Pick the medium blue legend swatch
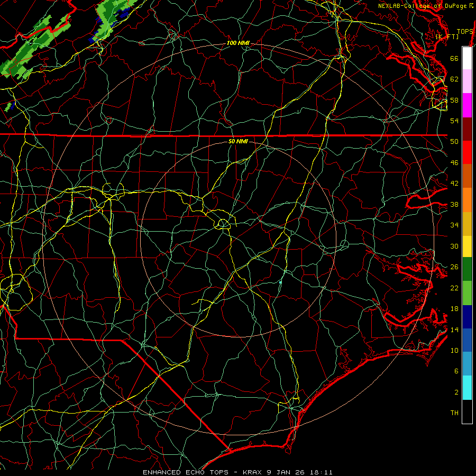Viewport: 476px width, 476px height. click(467, 340)
